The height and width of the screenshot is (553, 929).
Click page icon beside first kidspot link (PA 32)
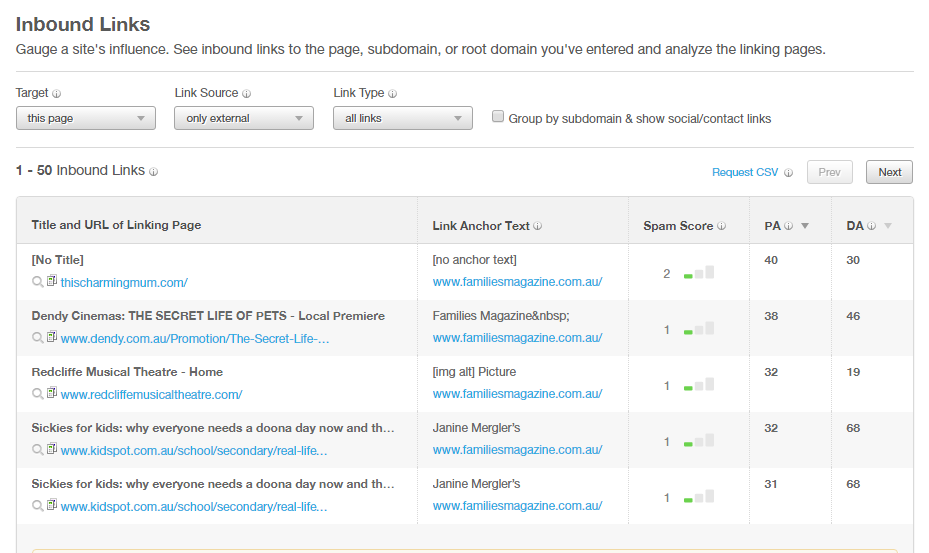[52, 449]
